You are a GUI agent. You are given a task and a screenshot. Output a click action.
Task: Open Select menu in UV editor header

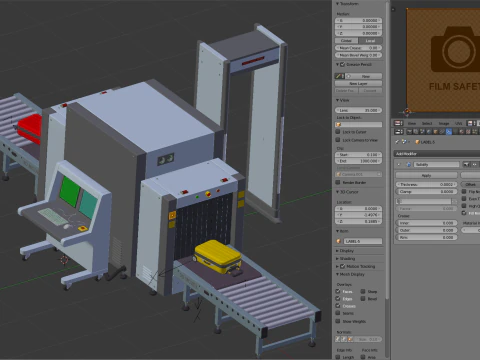pos(427,123)
